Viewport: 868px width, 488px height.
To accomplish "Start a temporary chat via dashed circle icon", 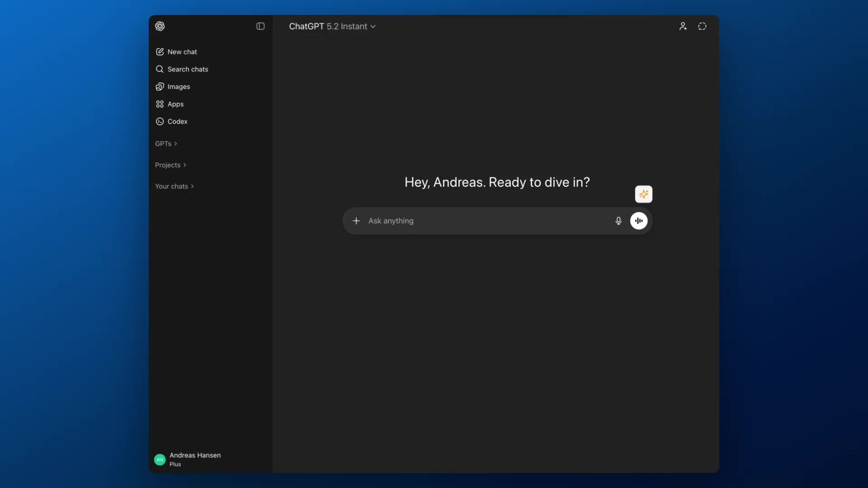I will (702, 26).
